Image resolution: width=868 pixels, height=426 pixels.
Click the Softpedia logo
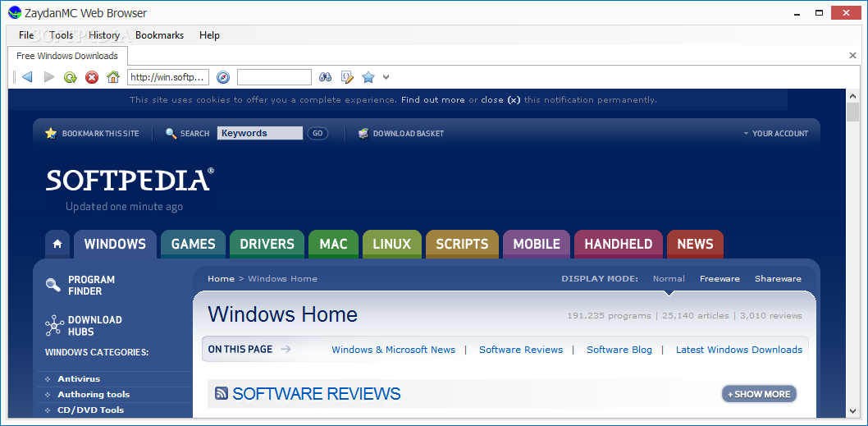pyautogui.click(x=130, y=180)
